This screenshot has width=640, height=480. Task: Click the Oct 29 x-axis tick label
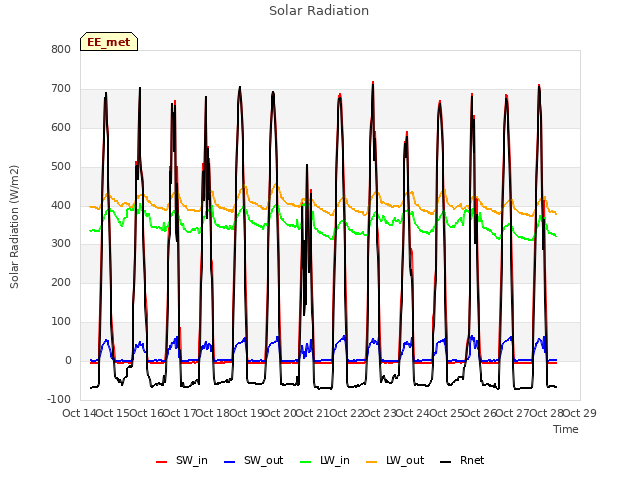pos(580,413)
